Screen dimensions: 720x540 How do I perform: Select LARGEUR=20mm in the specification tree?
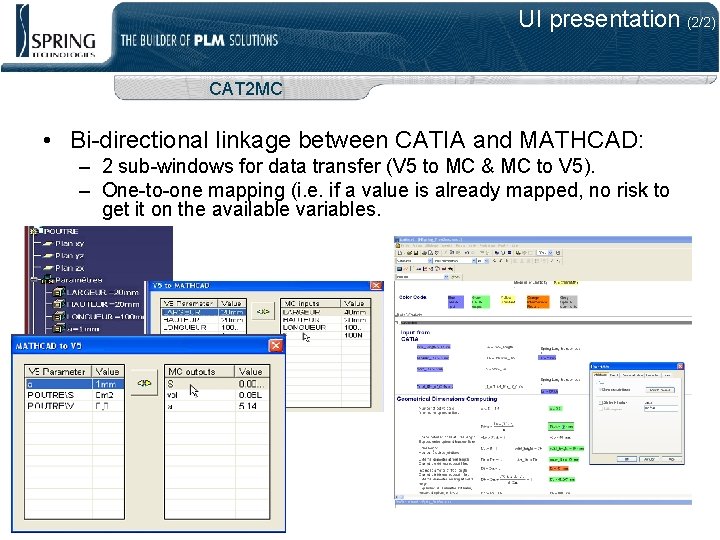(x=102, y=292)
